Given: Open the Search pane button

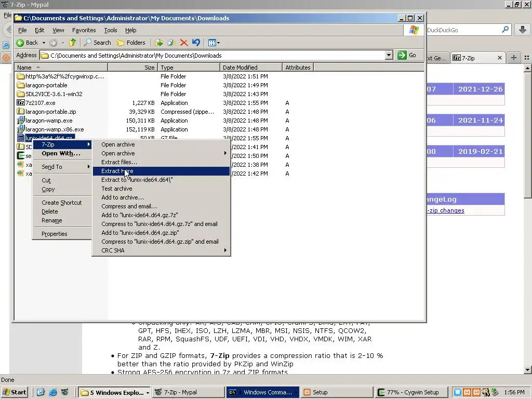Looking at the screenshot, I should point(97,43).
